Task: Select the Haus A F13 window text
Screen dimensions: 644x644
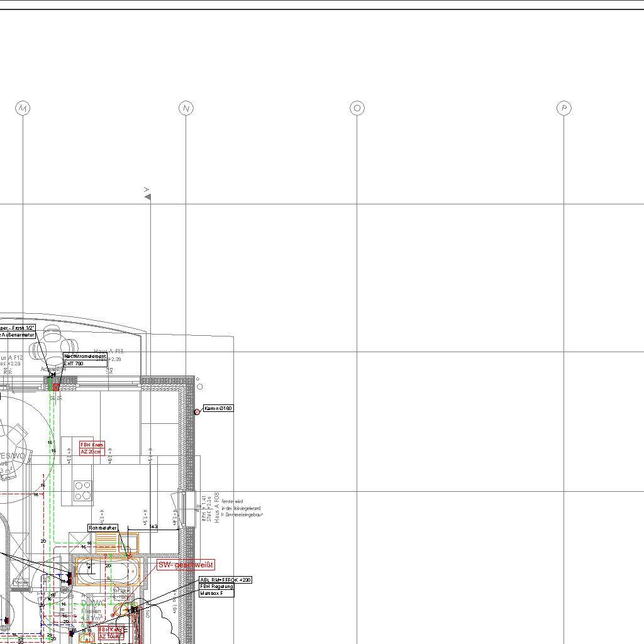Action: tap(109, 352)
